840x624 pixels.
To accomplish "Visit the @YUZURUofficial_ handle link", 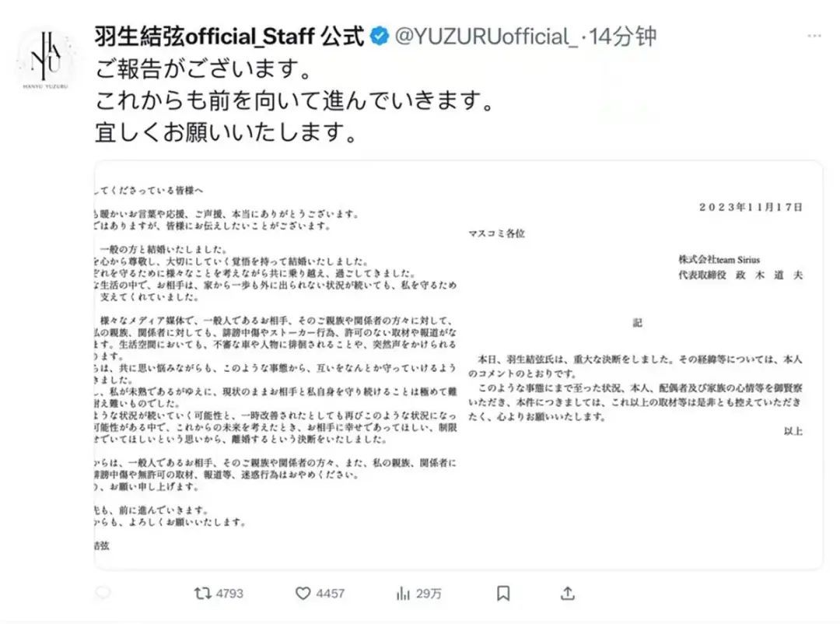I will coord(486,37).
